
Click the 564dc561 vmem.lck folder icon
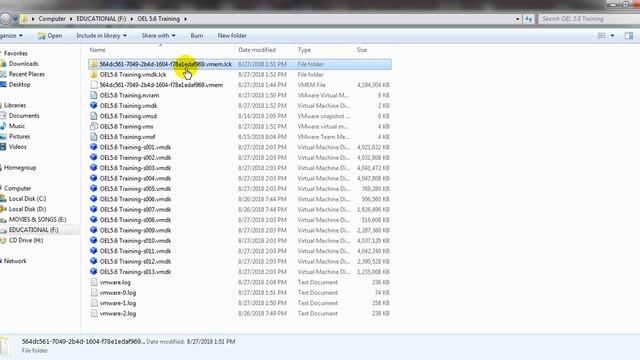coord(94,64)
